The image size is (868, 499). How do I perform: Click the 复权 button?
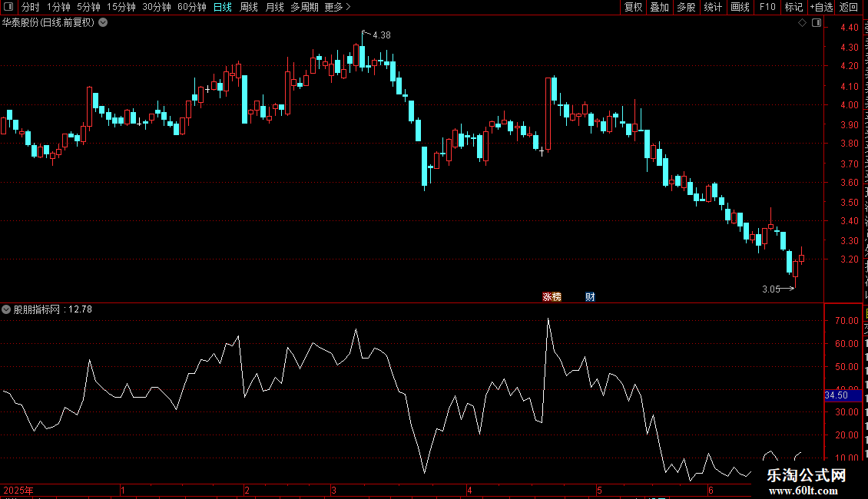point(633,7)
